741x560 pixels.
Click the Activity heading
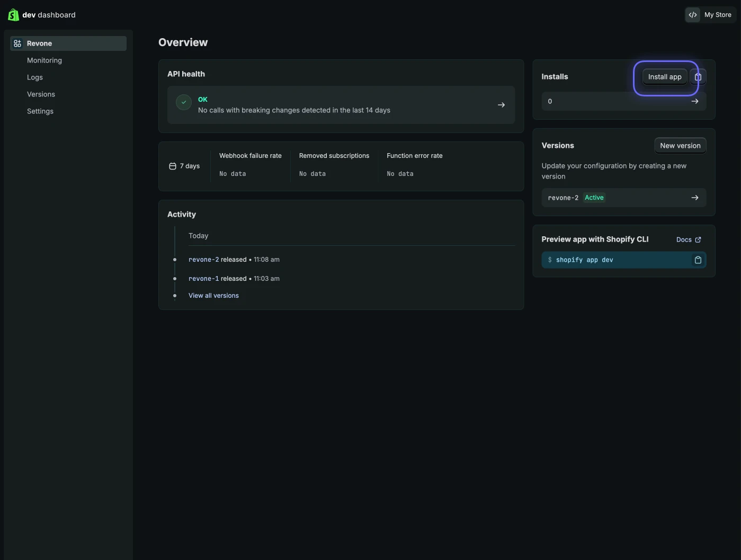point(182,215)
